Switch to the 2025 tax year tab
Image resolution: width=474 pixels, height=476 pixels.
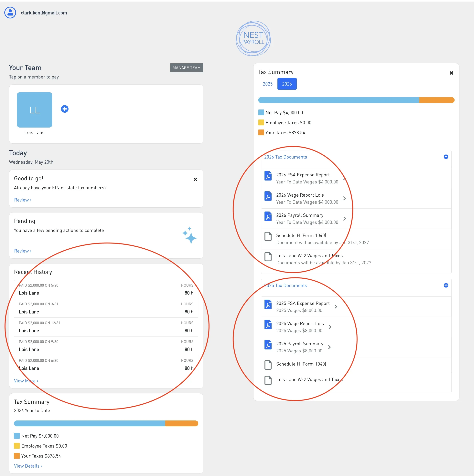268,84
